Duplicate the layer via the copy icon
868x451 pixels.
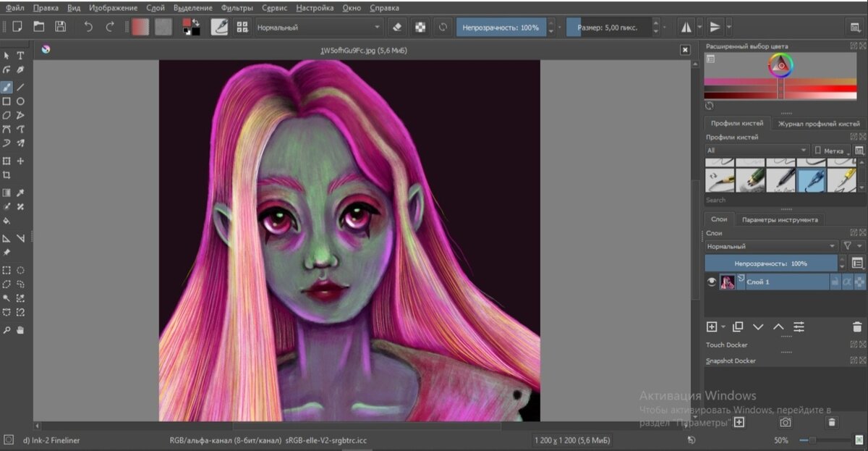pos(737,327)
